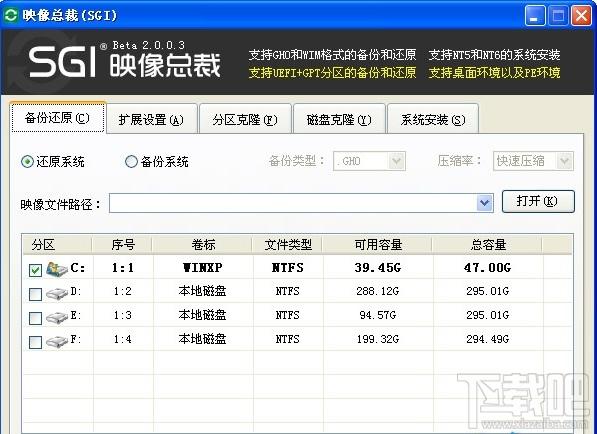This screenshot has width=597, height=434.
Task: Click the 本地磁盘 label in E: row
Action: tap(203, 315)
